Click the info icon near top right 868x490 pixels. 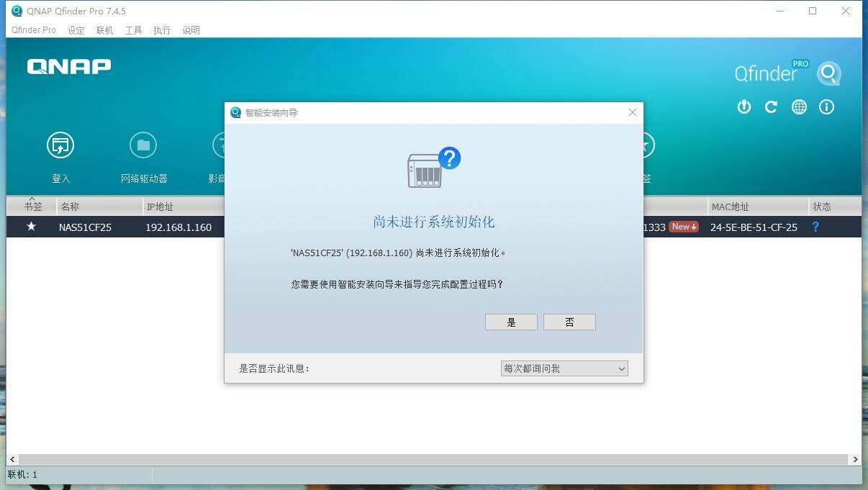click(x=826, y=106)
